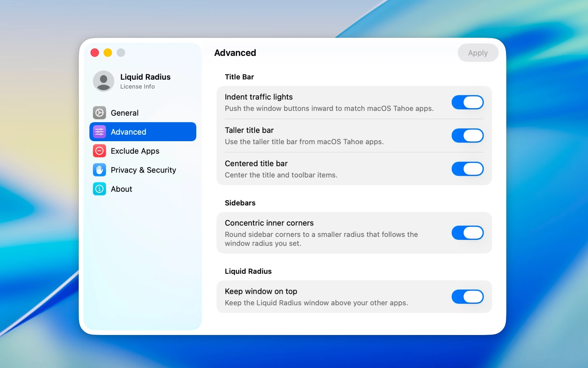
Task: Toggle Indent traffic lights switch
Action: [467, 102]
